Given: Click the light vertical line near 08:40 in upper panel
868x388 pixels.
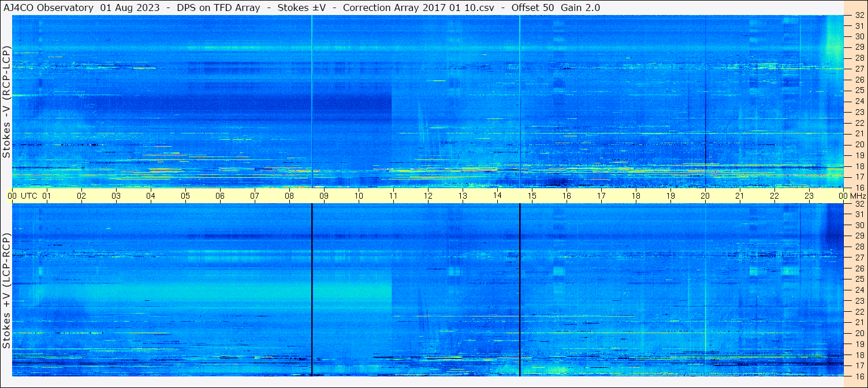Looking at the screenshot, I should [312, 101].
